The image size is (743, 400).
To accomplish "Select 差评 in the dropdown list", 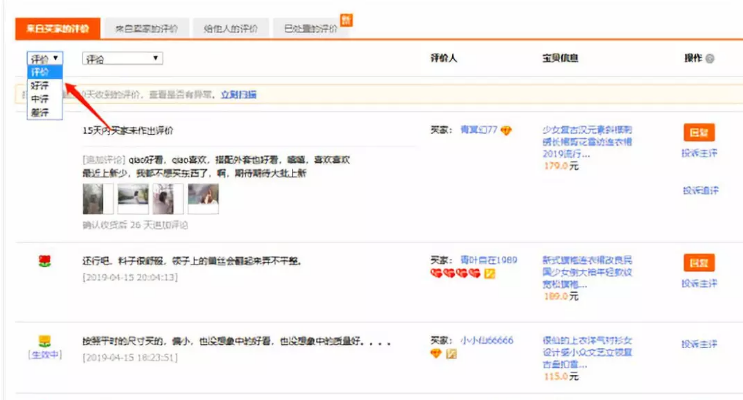I will point(45,112).
